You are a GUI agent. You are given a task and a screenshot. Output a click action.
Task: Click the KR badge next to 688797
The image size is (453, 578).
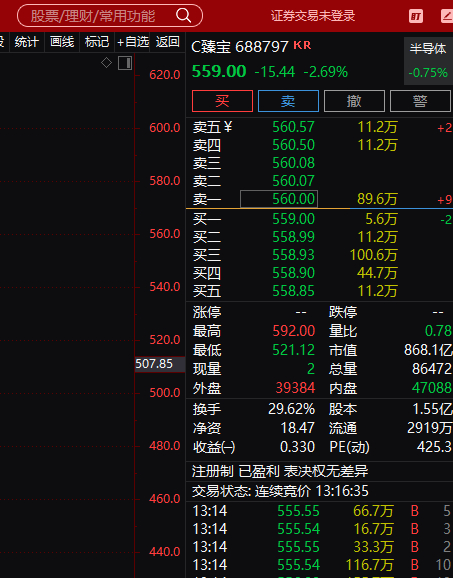[x=302, y=45]
